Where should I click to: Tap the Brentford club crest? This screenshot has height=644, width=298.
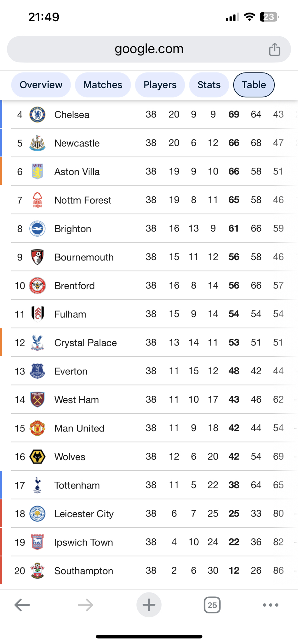(37, 286)
